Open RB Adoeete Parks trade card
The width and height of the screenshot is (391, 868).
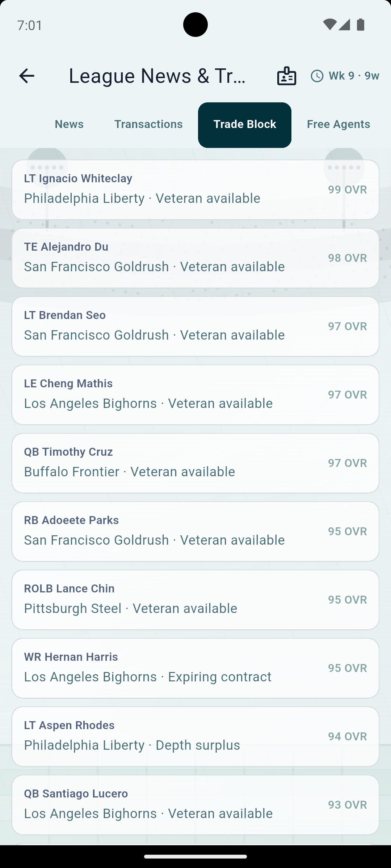(x=195, y=531)
